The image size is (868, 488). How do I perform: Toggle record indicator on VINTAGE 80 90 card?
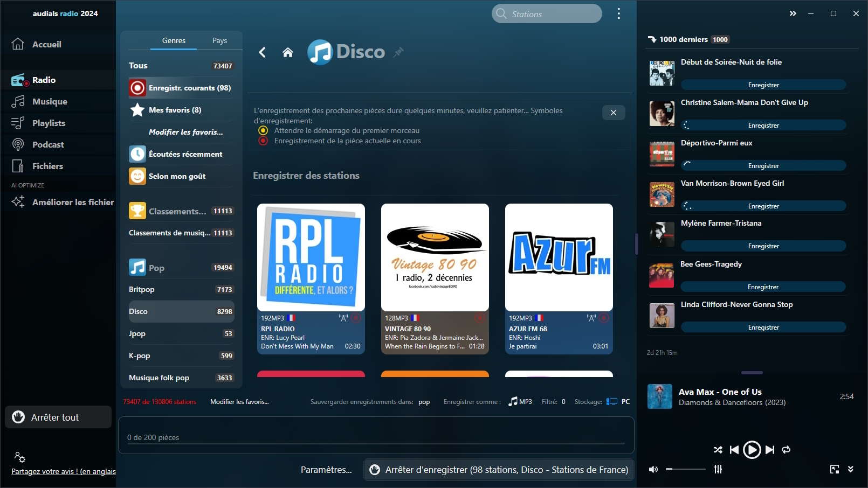480,318
